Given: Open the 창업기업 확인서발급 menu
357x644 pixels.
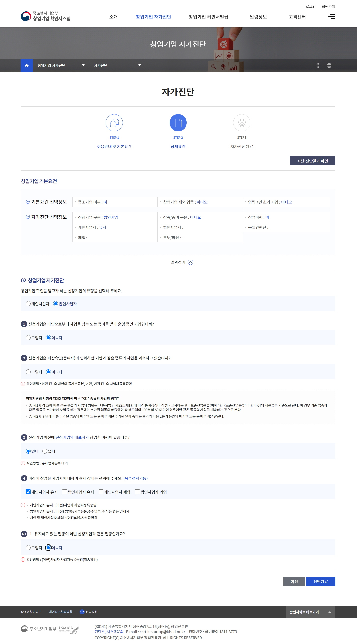Looking at the screenshot, I should pyautogui.click(x=208, y=17).
